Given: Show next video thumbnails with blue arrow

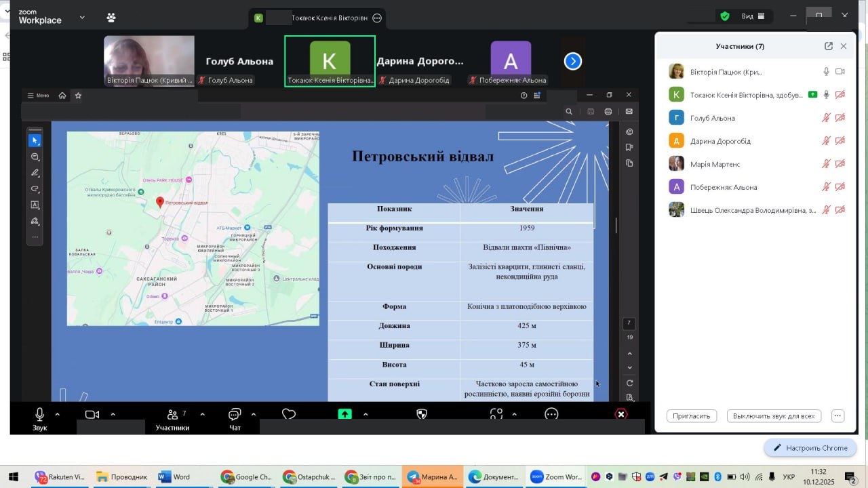Looking at the screenshot, I should point(572,62).
